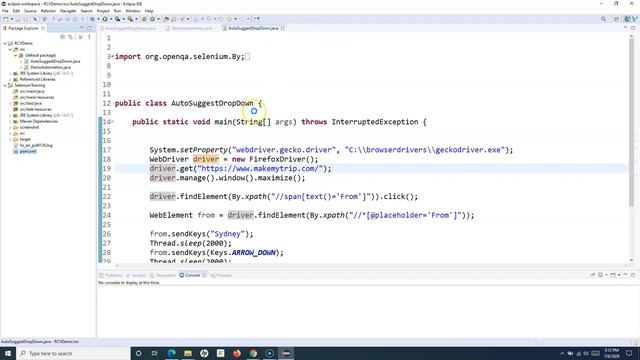This screenshot has width=640, height=360.
Task: Click the green Run button in toolbar
Action: coord(105,19)
